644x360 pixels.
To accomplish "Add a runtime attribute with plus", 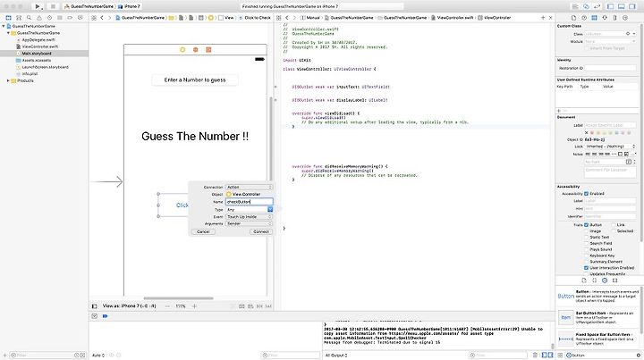I will click(558, 111).
